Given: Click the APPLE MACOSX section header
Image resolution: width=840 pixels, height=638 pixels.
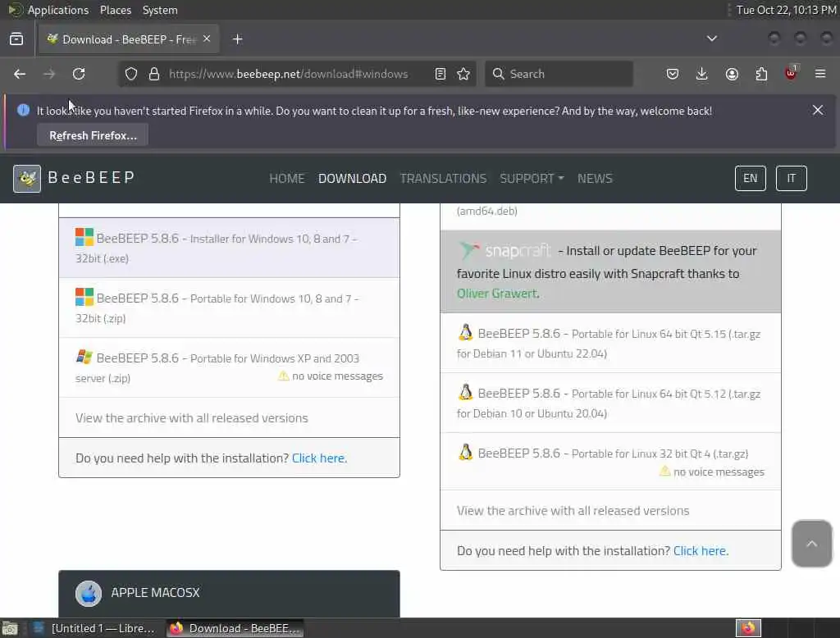Looking at the screenshot, I should (230, 594).
